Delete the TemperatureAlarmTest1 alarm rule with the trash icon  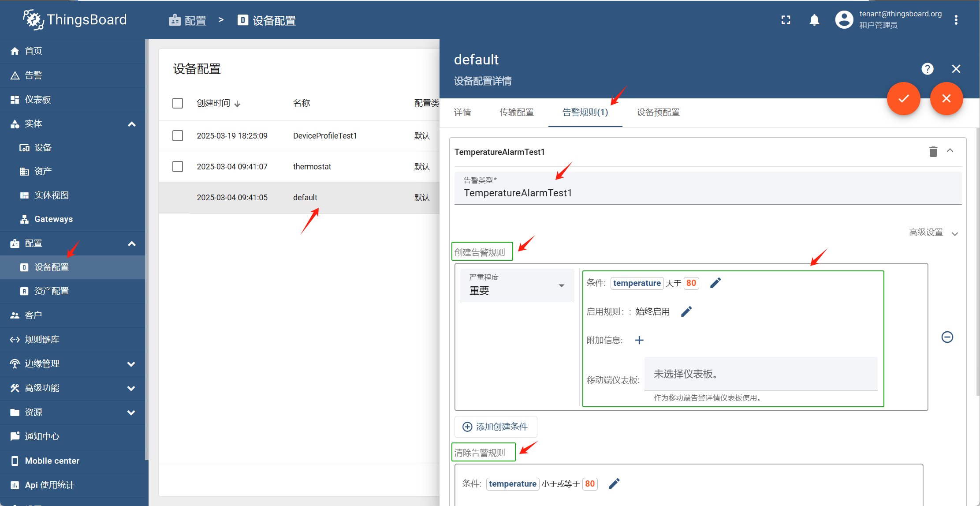pyautogui.click(x=933, y=152)
